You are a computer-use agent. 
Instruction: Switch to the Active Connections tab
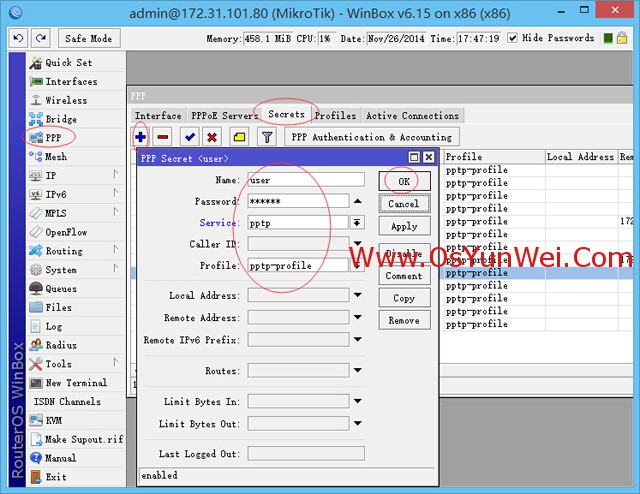point(413,116)
